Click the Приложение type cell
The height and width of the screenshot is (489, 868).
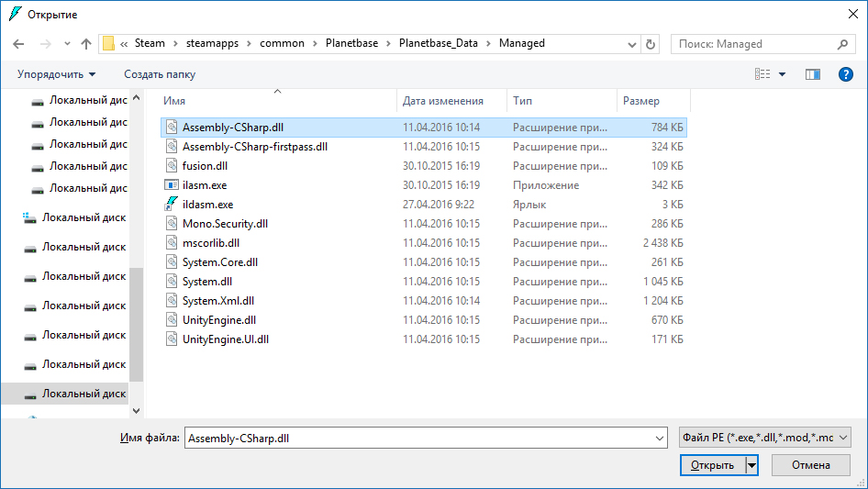(x=546, y=185)
